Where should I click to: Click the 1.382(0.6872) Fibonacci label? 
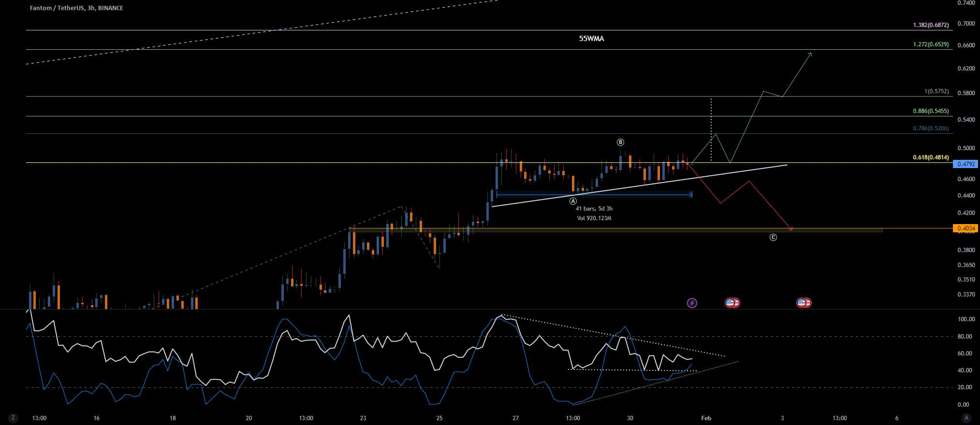931,25
